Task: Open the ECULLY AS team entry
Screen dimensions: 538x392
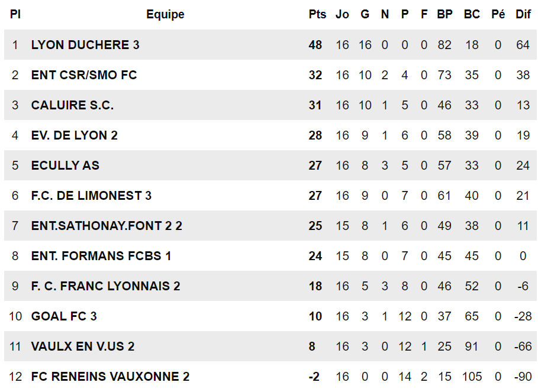Action: tap(65, 166)
